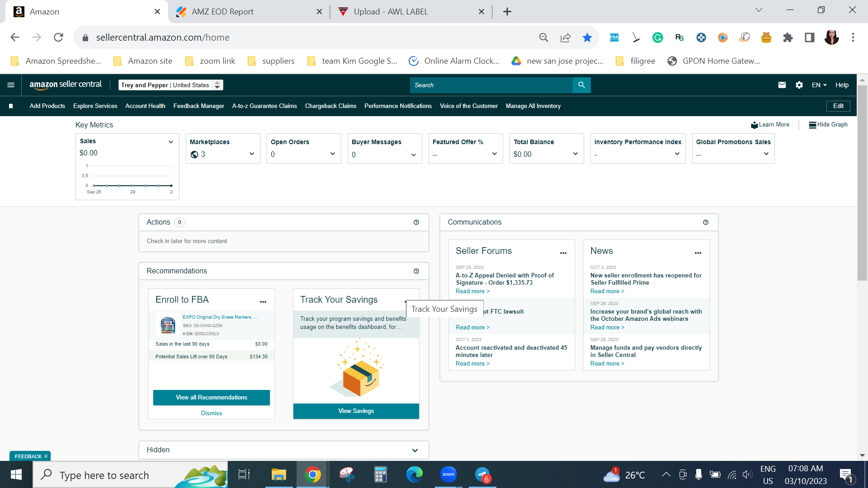Expand the Featured Offer % dropdown
The width and height of the screenshot is (868, 488).
coord(495,154)
